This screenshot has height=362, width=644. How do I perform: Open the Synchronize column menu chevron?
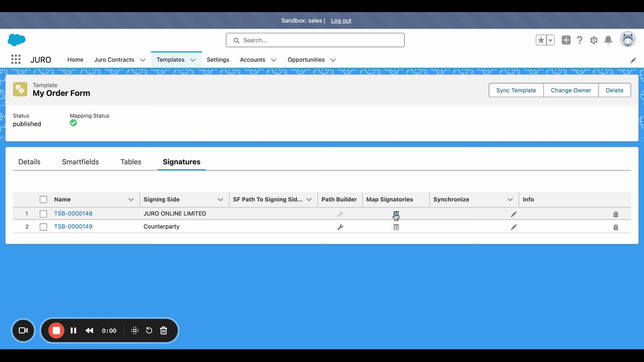coord(510,200)
